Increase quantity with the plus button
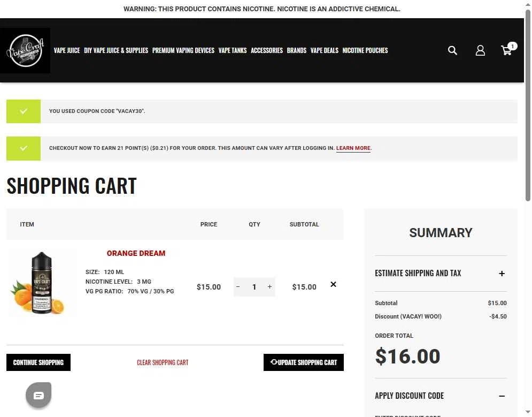 tap(269, 287)
